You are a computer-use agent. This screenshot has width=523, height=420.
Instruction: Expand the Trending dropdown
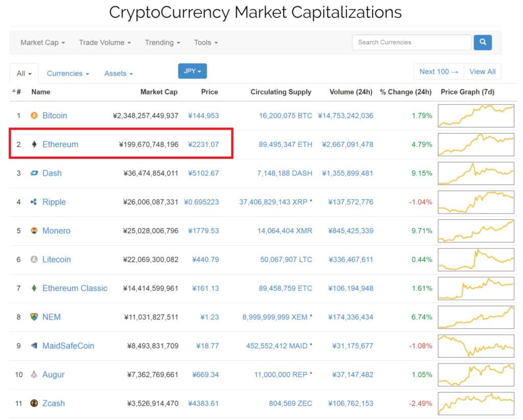pyautogui.click(x=162, y=43)
